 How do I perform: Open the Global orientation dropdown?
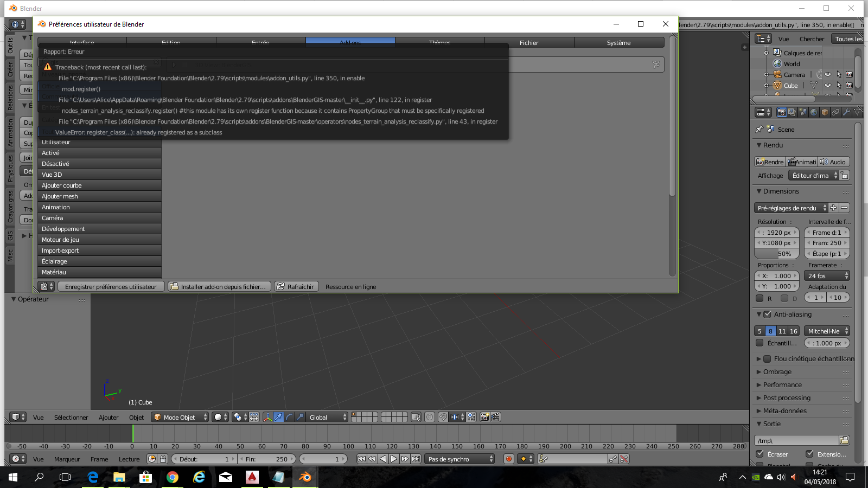pos(327,417)
